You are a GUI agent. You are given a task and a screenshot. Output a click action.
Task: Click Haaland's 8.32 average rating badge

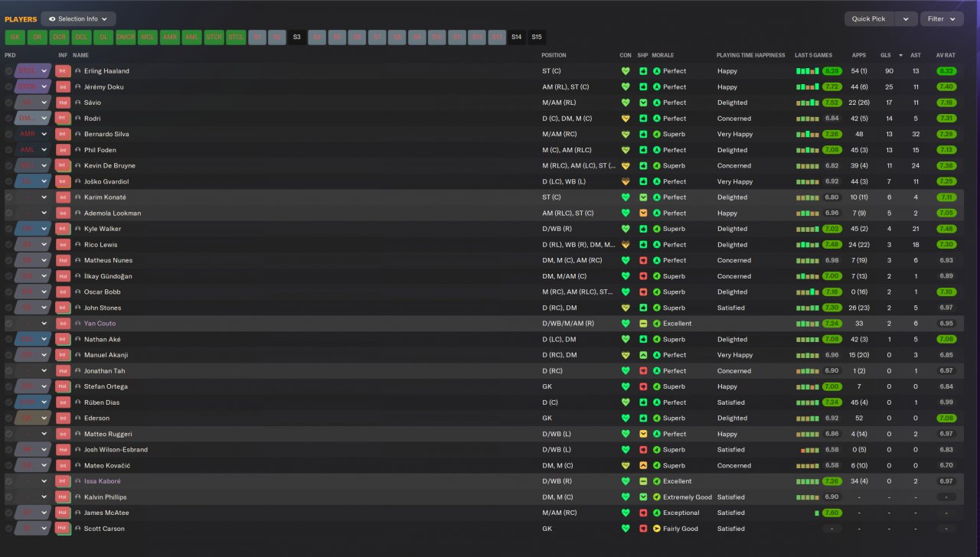tap(946, 71)
